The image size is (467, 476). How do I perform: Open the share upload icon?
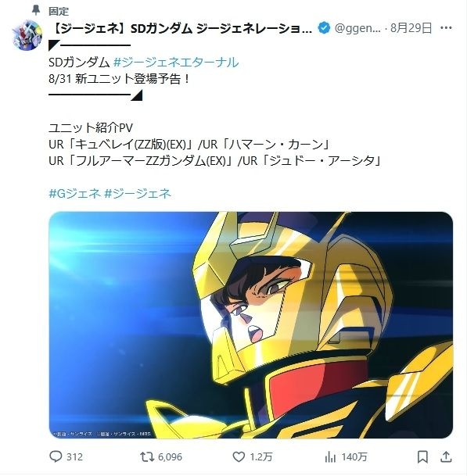point(446,456)
